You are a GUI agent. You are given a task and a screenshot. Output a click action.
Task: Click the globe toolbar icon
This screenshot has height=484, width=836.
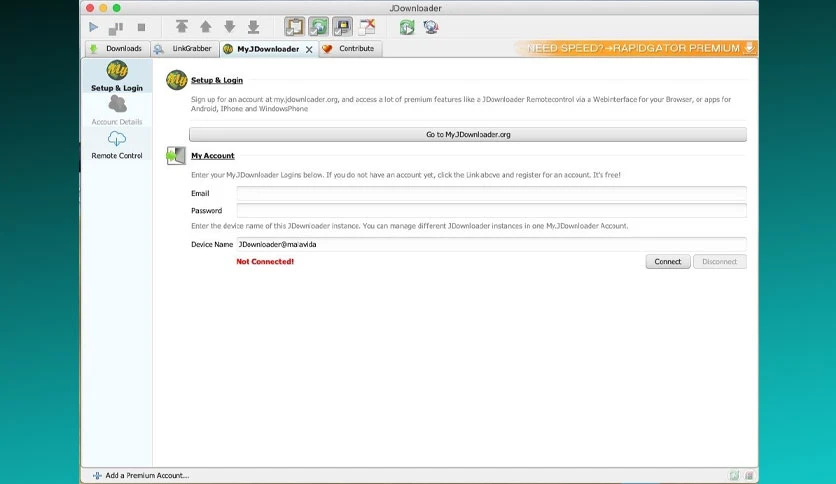431,27
